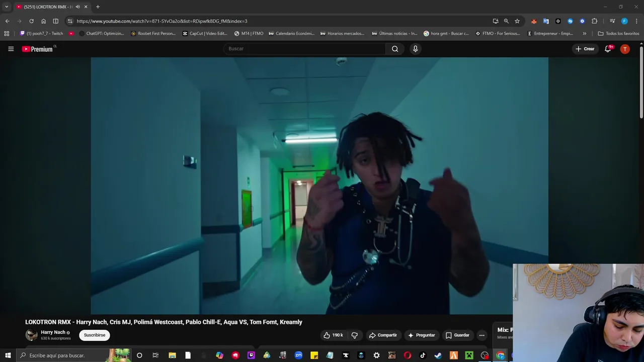This screenshot has width=644, height=362.
Task: View site information icon in address bar
Action: click(x=70, y=21)
